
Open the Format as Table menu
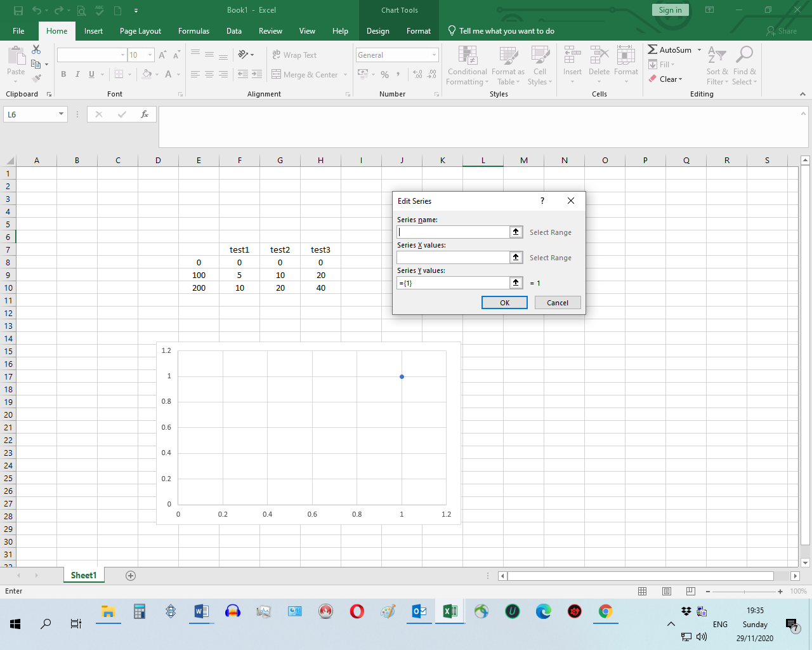tap(508, 65)
